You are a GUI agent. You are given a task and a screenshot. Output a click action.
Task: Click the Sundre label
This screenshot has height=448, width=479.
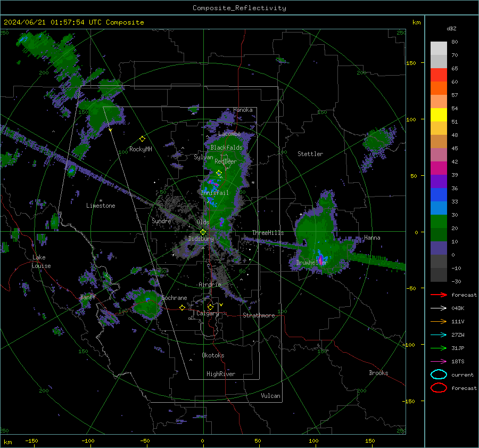coord(161,221)
